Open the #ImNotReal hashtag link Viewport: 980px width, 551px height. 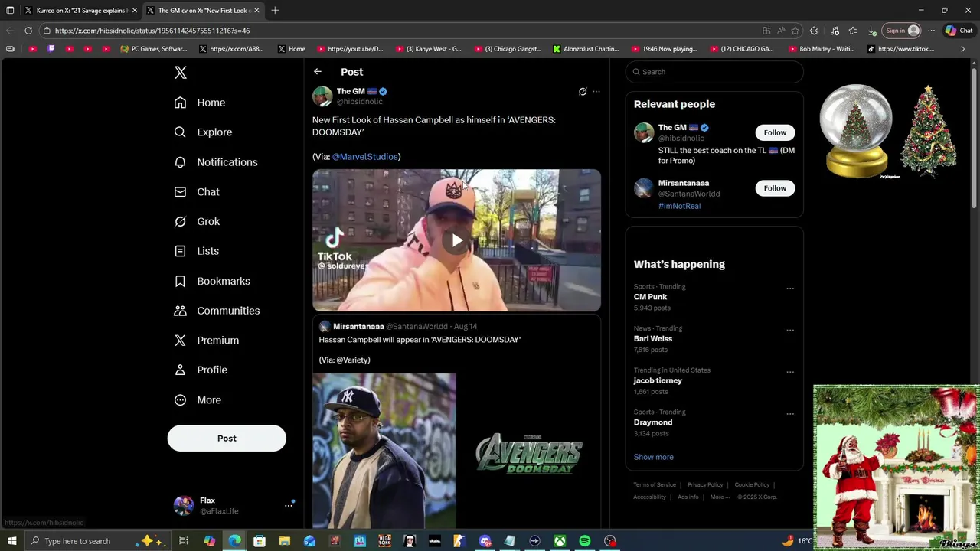679,206
